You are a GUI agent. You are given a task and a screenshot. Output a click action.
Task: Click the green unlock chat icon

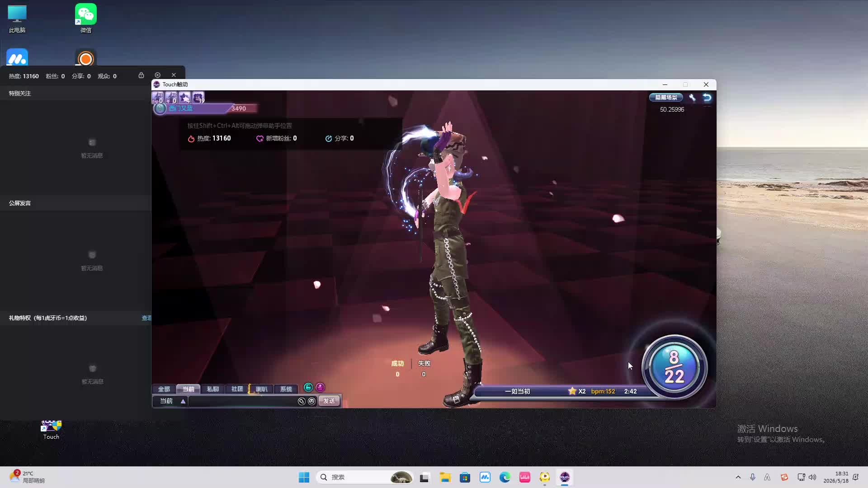(x=308, y=387)
